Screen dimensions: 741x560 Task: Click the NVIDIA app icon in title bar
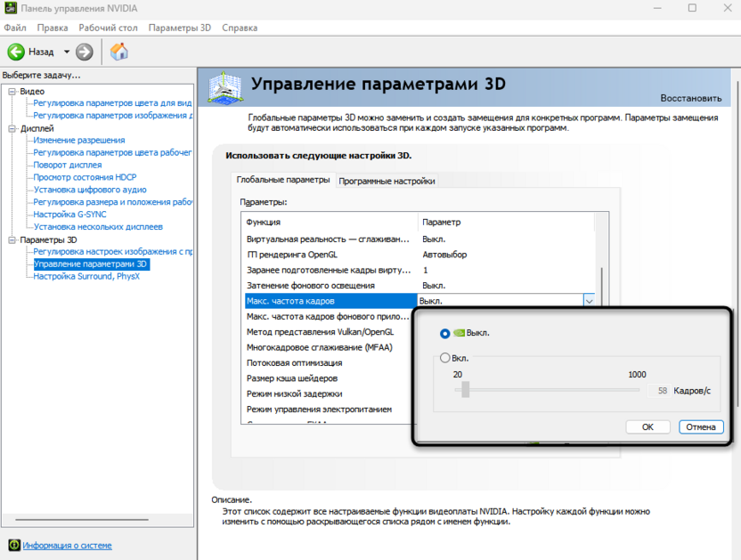pyautogui.click(x=10, y=8)
